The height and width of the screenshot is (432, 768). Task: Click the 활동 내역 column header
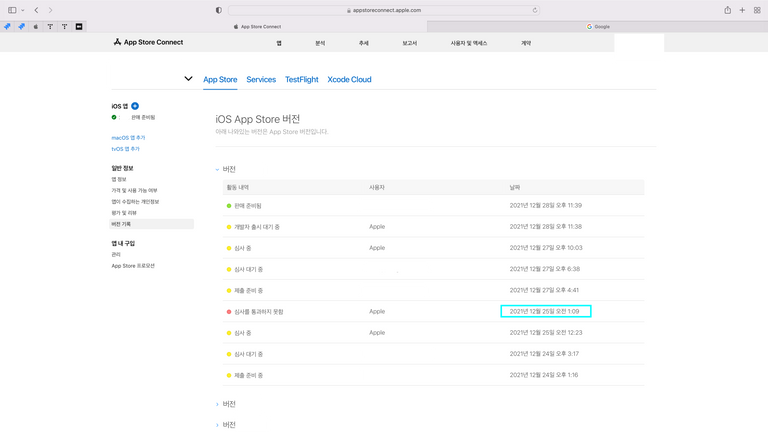point(238,188)
